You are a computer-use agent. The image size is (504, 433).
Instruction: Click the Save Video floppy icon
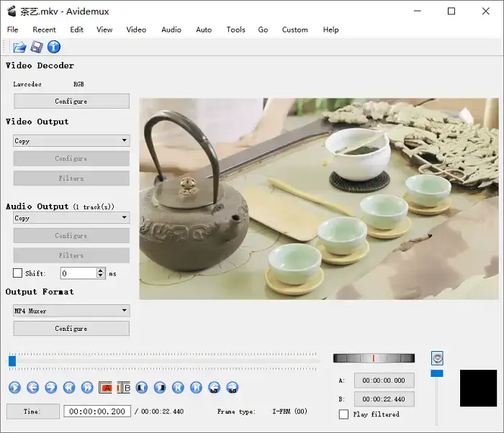pyautogui.click(x=37, y=47)
